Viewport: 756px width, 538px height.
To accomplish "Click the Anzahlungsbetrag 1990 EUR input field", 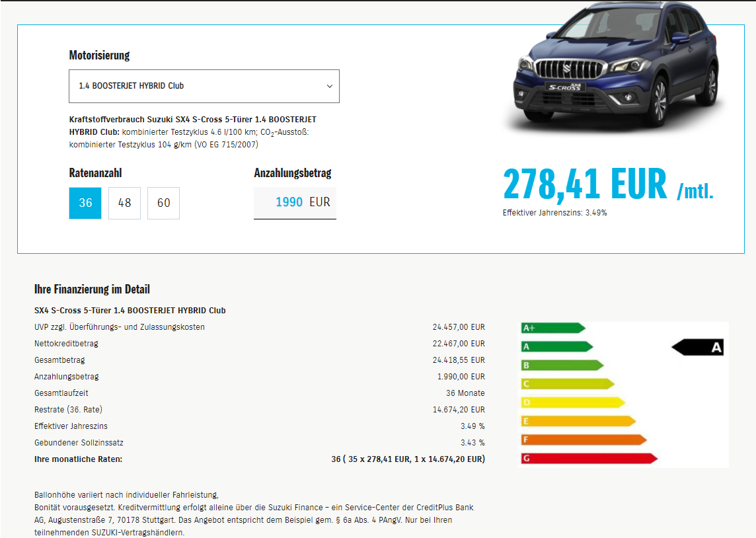I will (x=295, y=203).
